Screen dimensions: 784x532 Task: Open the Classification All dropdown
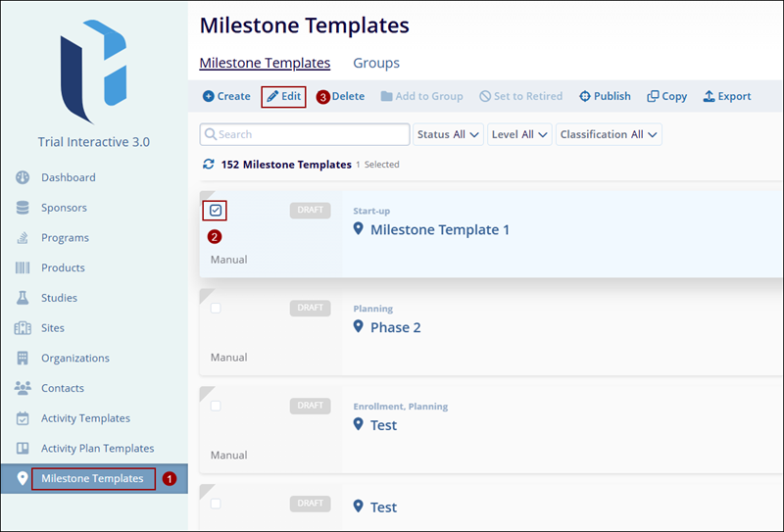pos(609,134)
